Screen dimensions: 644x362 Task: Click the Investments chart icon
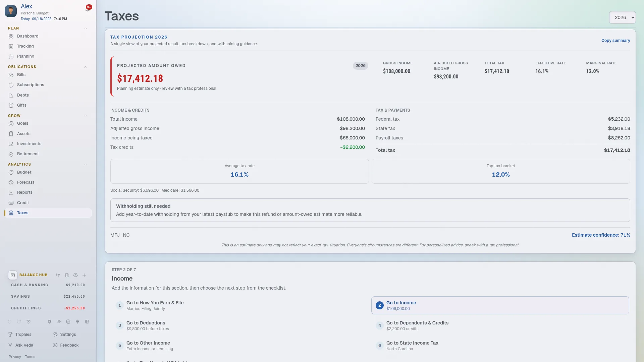coord(11,144)
